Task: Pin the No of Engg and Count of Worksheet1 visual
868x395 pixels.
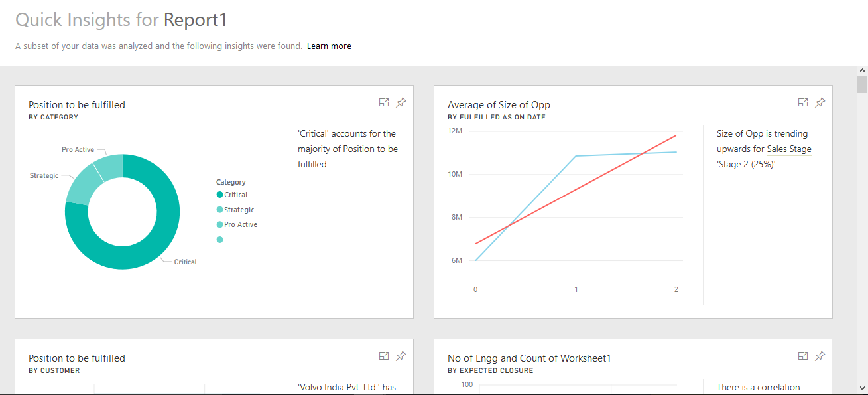Action: point(820,356)
